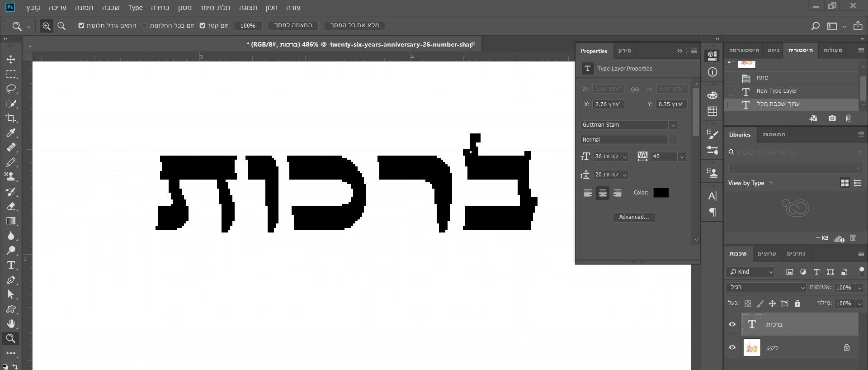Select the Move tool

coord(11,59)
